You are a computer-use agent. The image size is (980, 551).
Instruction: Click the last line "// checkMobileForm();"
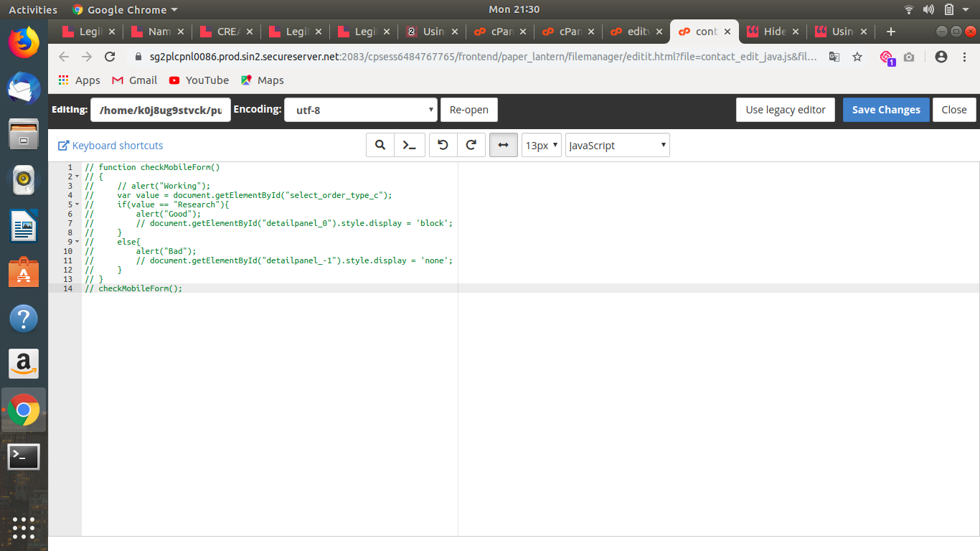[133, 288]
